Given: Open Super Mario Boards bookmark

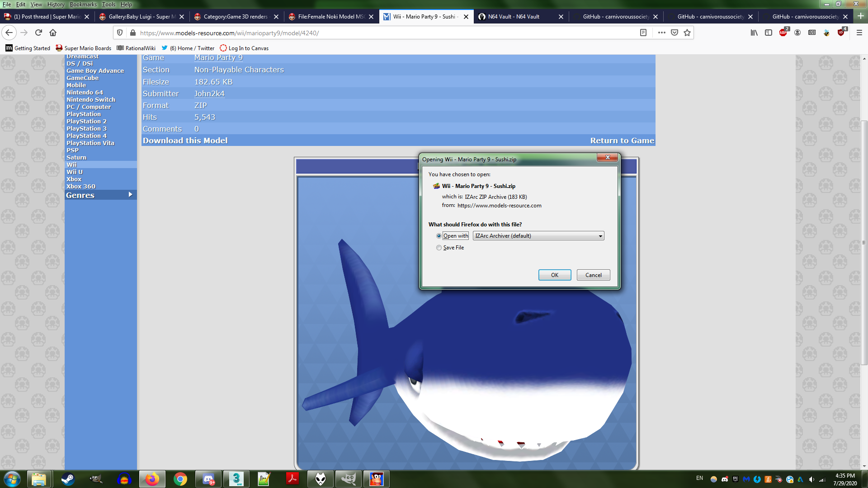Looking at the screenshot, I should 84,48.
